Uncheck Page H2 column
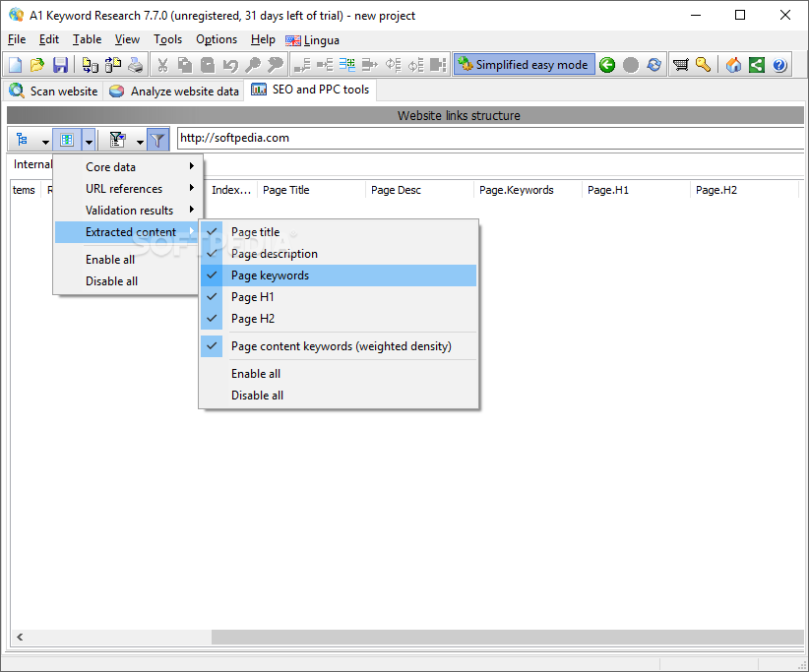809x672 pixels. click(x=338, y=319)
